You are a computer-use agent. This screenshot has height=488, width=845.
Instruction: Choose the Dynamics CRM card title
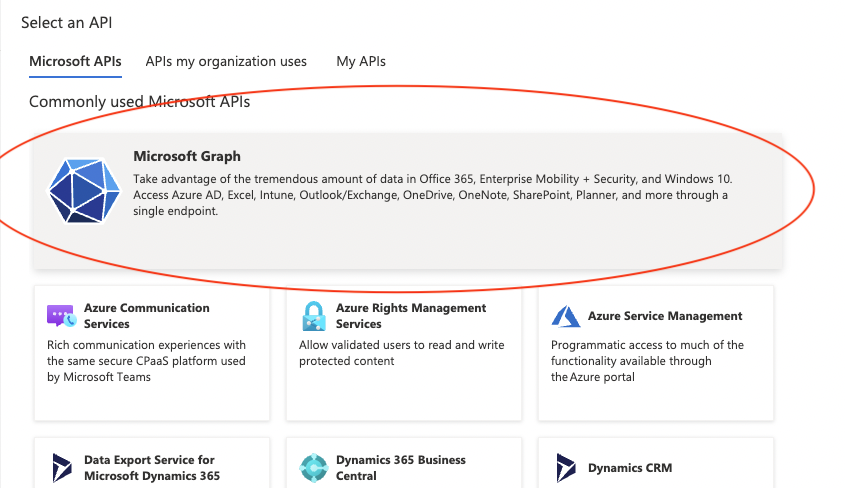click(x=630, y=468)
